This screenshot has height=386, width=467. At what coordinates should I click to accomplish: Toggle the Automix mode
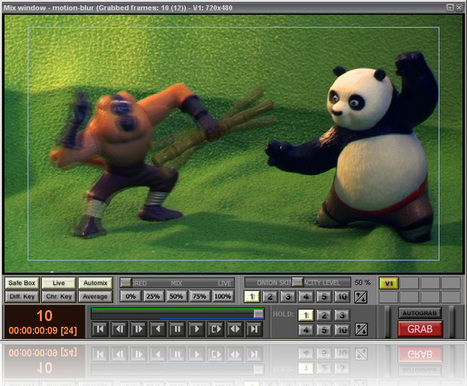click(x=95, y=283)
